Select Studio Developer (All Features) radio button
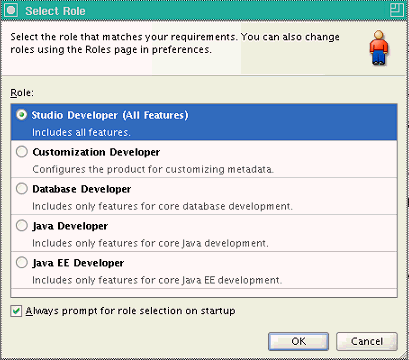This screenshot has height=360, width=409. tap(22, 115)
